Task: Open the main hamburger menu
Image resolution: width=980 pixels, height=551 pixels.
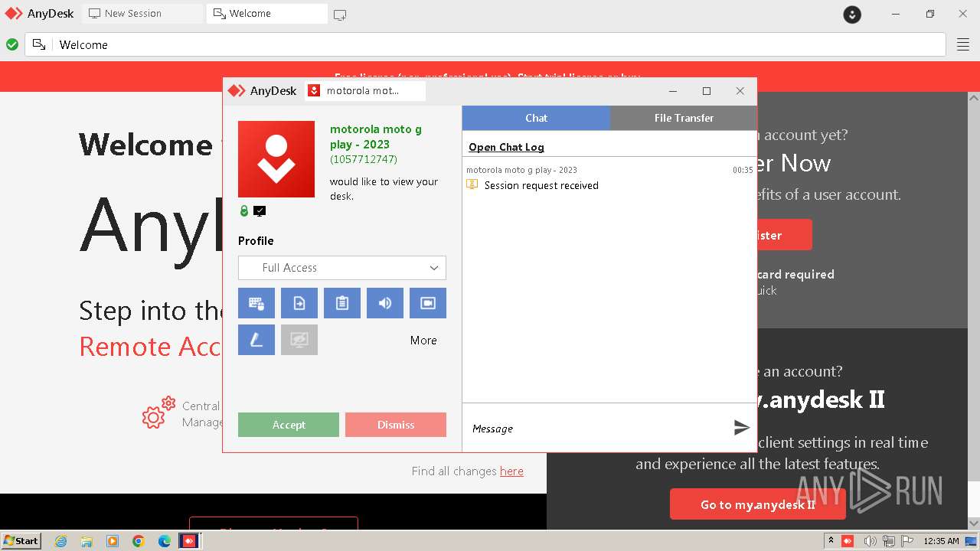Action: click(x=963, y=44)
